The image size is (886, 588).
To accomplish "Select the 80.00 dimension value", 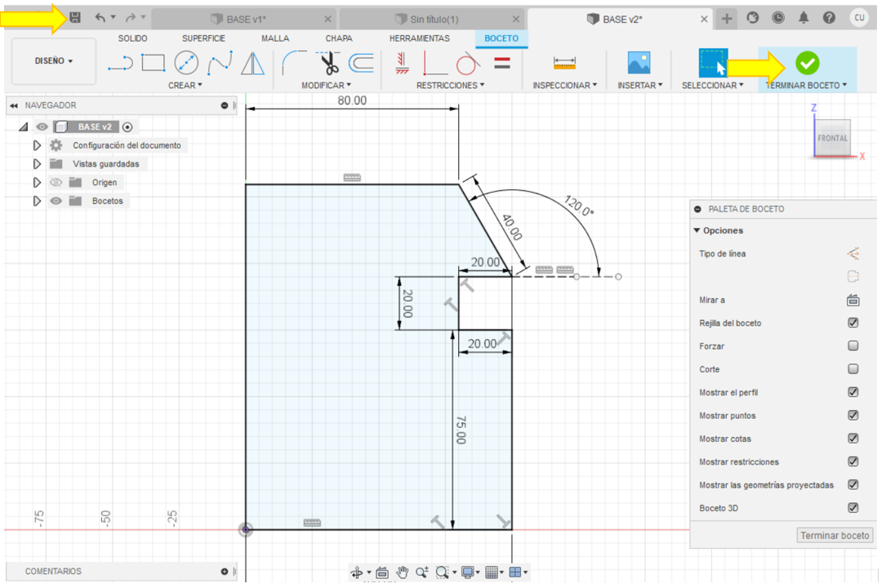I will pos(352,100).
